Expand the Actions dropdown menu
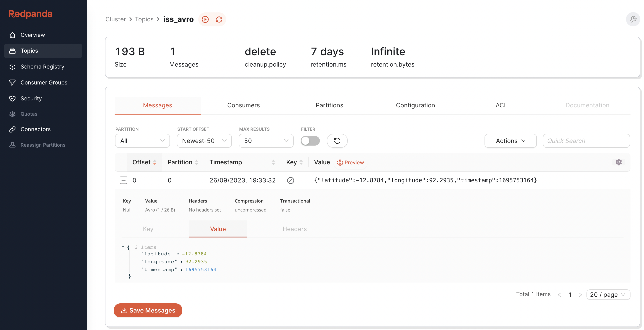 coord(510,141)
